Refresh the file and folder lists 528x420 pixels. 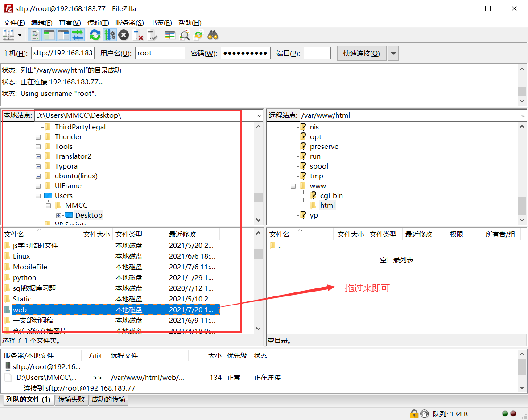tap(95, 35)
